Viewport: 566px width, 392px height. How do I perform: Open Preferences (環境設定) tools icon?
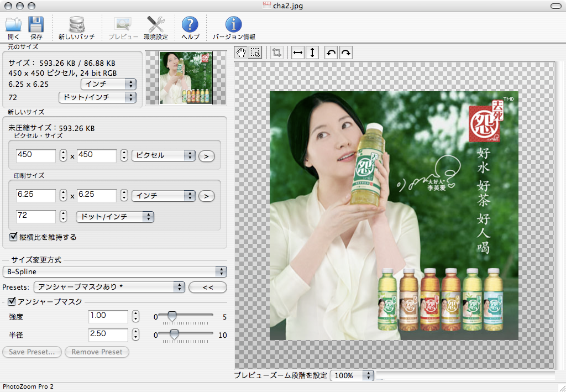156,24
